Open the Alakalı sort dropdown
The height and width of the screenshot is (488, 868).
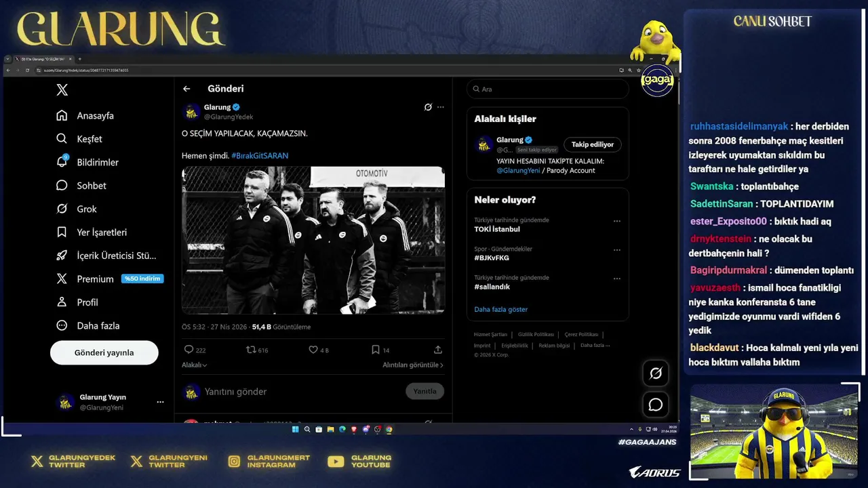tap(195, 365)
